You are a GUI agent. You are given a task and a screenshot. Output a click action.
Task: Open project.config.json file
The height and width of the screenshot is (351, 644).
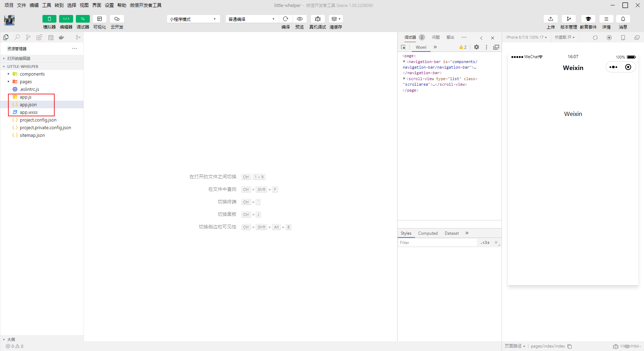pos(42,120)
